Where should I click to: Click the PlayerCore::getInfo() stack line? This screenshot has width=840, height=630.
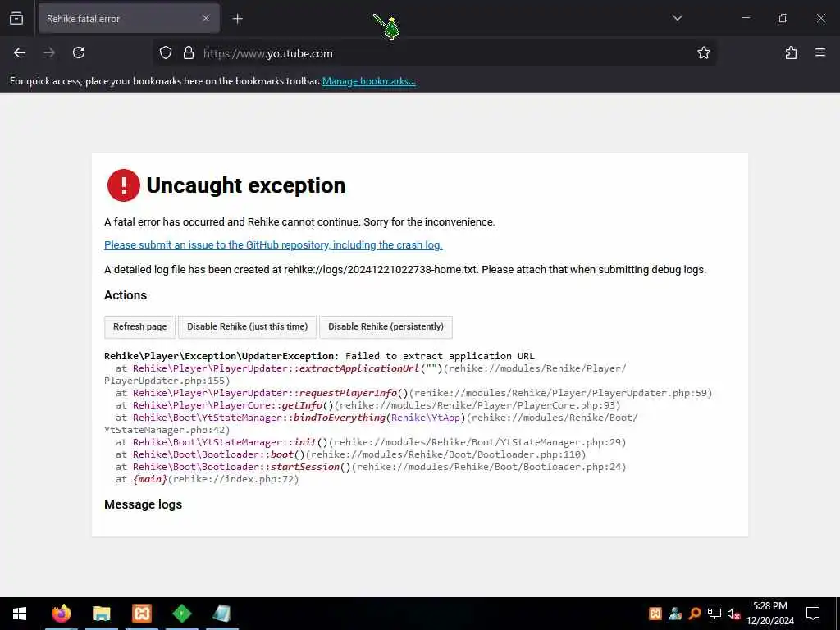[x=368, y=405]
